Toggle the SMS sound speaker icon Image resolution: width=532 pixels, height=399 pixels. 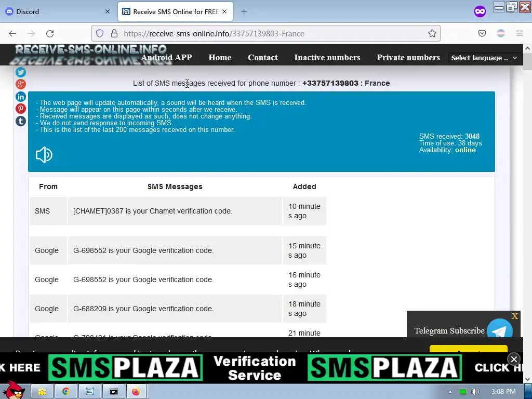click(44, 155)
